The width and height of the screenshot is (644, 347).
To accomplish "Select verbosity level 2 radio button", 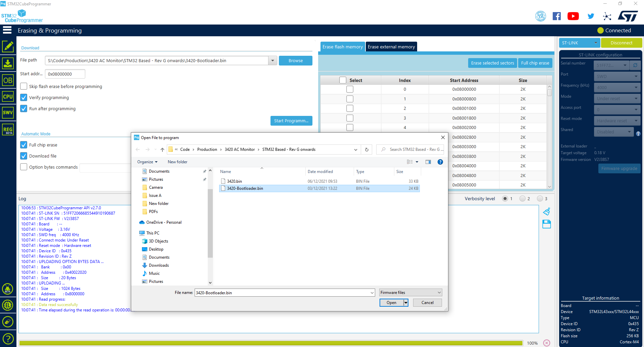I will tap(523, 199).
